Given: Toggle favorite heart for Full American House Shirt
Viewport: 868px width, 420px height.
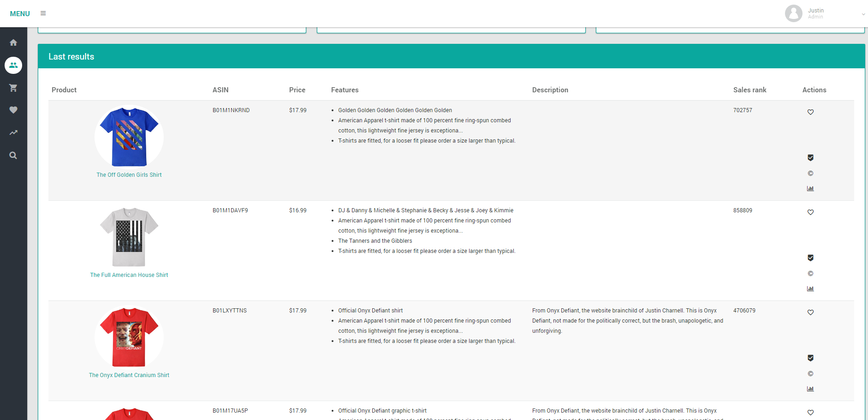Looking at the screenshot, I should (810, 212).
